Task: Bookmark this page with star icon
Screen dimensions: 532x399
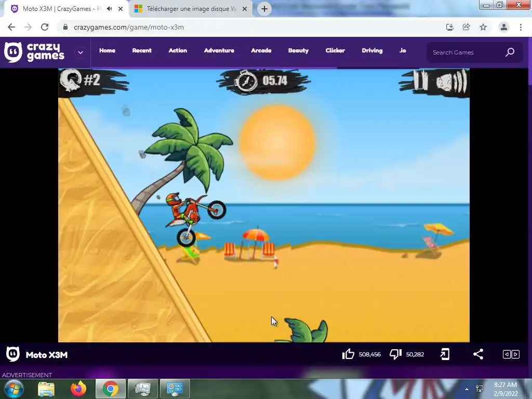Action: pos(483,27)
